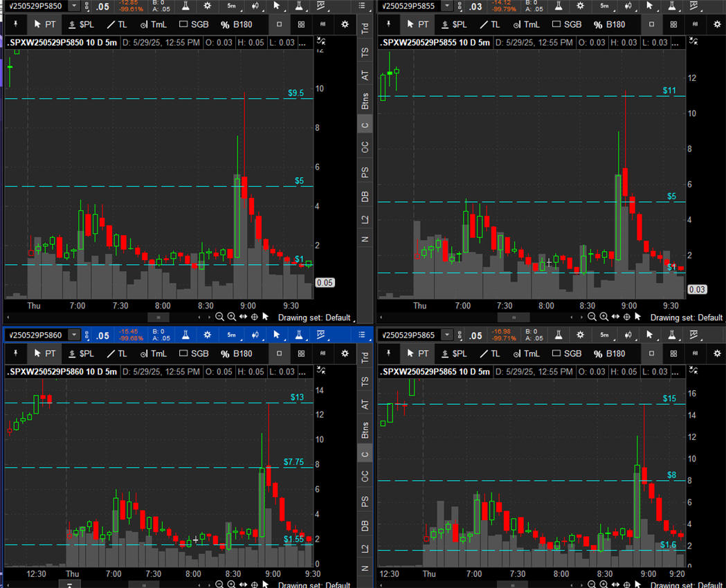Click the 0.05 last price bubble in 5850 chart
The width and height of the screenshot is (726, 588).
325,283
